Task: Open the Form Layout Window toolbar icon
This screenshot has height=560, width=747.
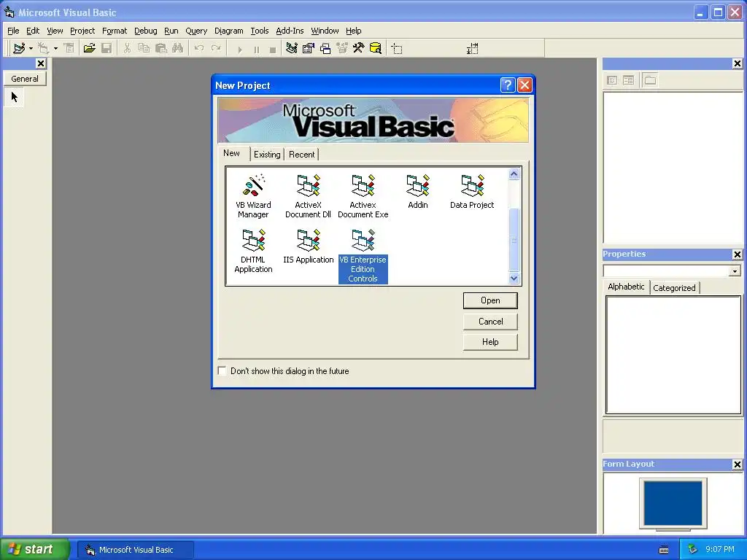Action: click(325, 48)
